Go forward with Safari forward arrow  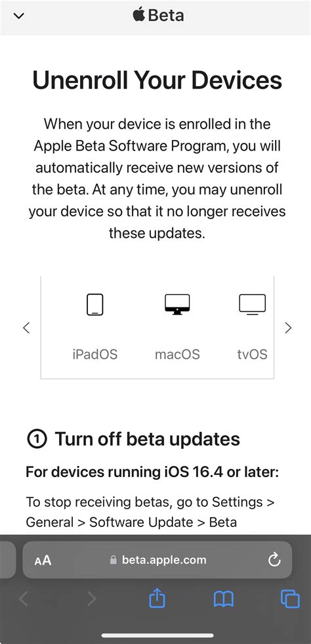(x=91, y=599)
